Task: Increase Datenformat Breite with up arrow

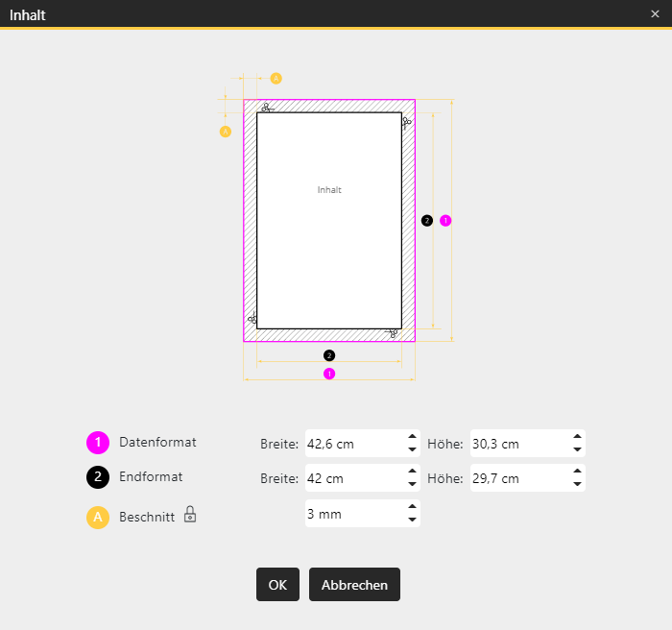Action: pyautogui.click(x=412, y=437)
